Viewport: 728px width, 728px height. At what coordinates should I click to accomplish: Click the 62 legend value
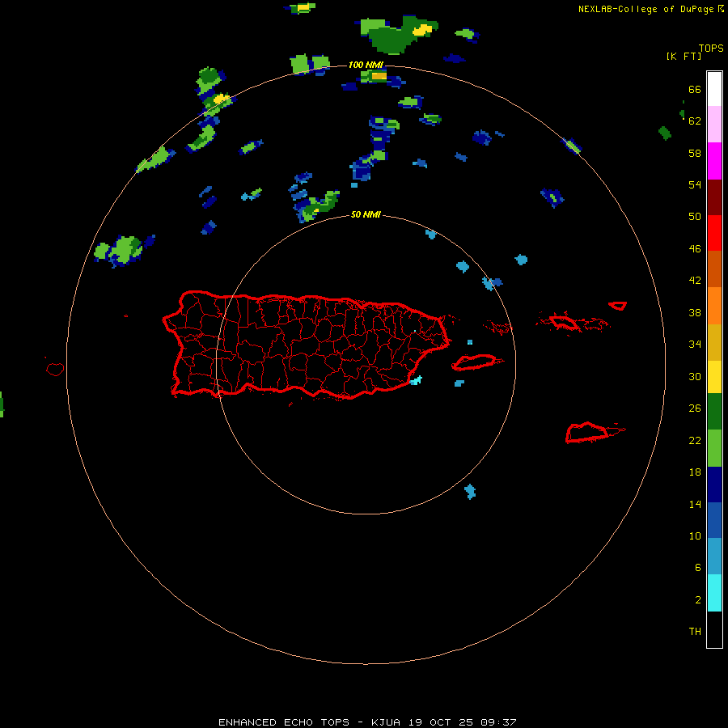coord(695,121)
